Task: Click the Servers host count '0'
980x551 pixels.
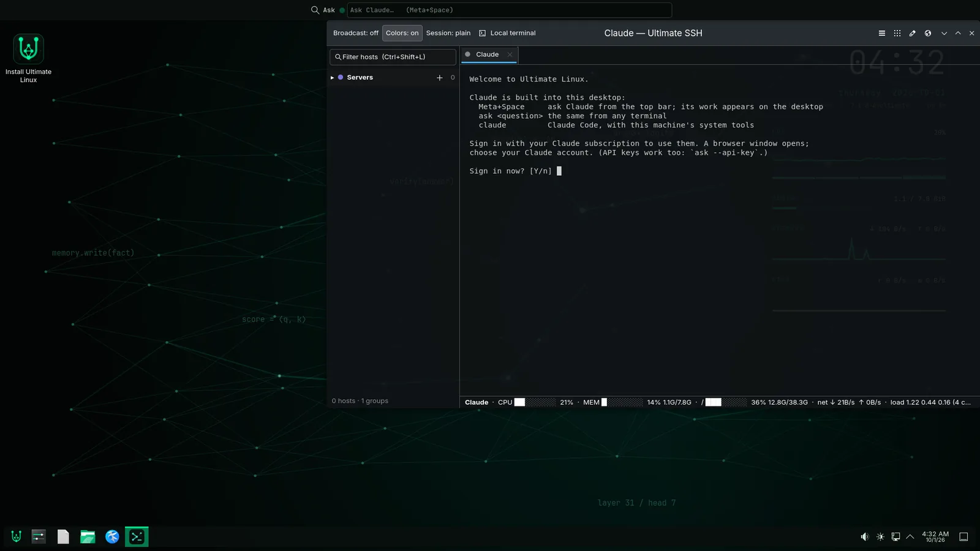Action: pyautogui.click(x=453, y=78)
